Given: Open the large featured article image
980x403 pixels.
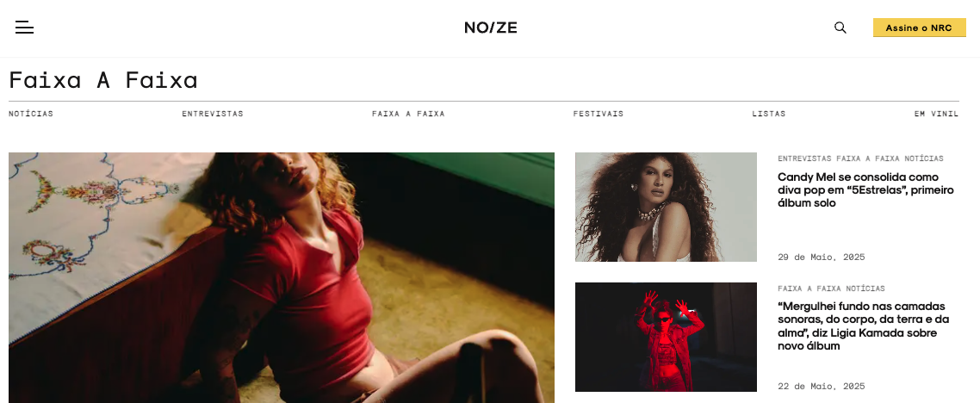Looking at the screenshot, I should (x=282, y=277).
